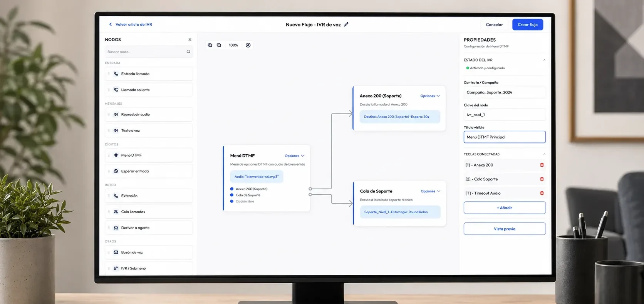Collapse the Teclas conectadas section
Screen dimensions: 644x304
(x=544, y=154)
